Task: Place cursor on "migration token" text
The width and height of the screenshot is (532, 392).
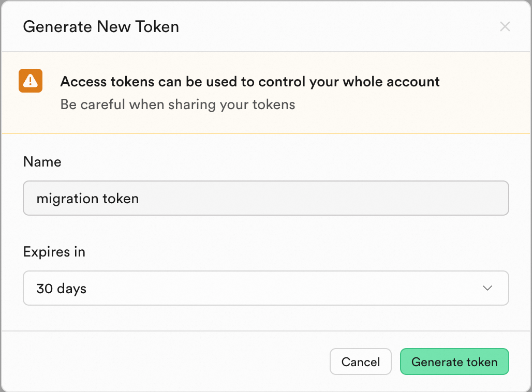Action: (x=87, y=199)
